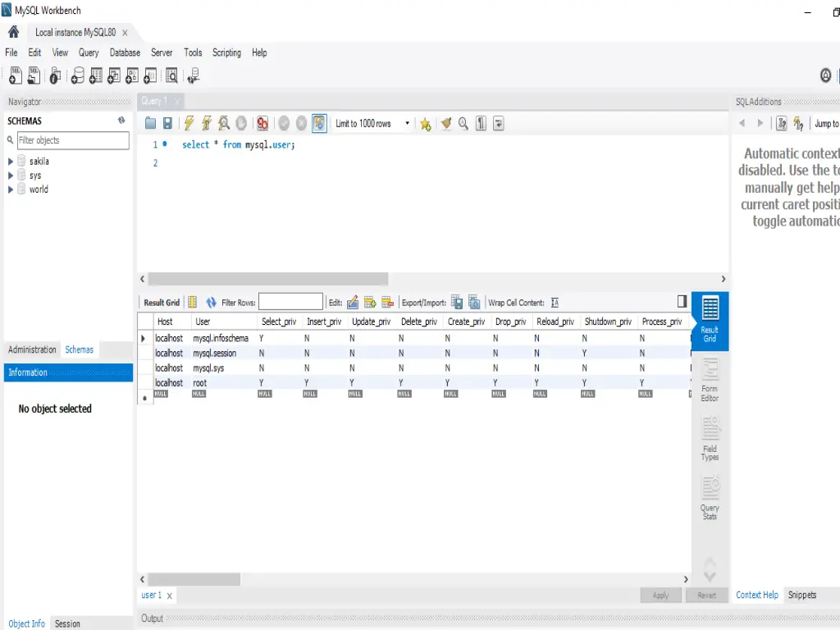Show the Field Types panel

[710, 438]
